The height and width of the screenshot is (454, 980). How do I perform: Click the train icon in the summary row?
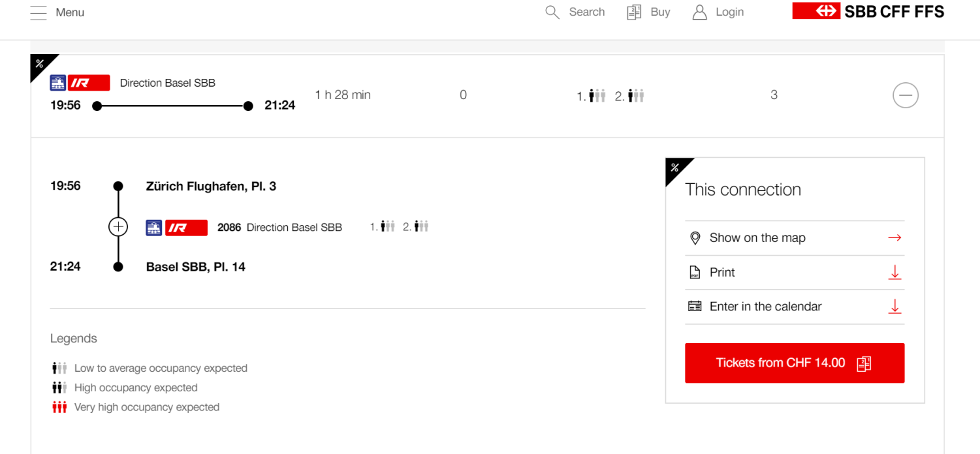[x=58, y=83]
